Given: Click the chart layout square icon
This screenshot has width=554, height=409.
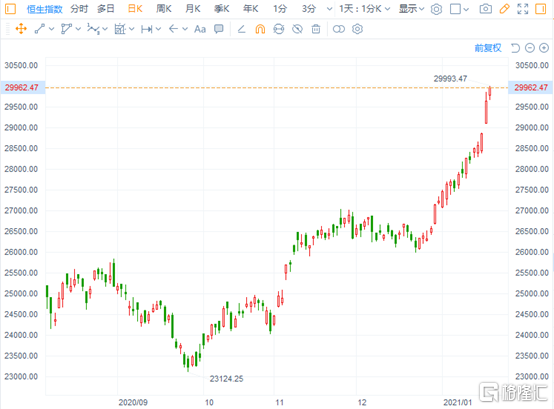Looking at the screenshot, I should (x=455, y=9).
